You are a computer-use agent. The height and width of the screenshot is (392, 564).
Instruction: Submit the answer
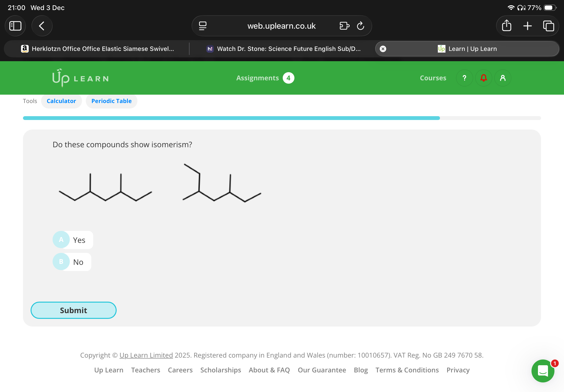[x=73, y=310]
